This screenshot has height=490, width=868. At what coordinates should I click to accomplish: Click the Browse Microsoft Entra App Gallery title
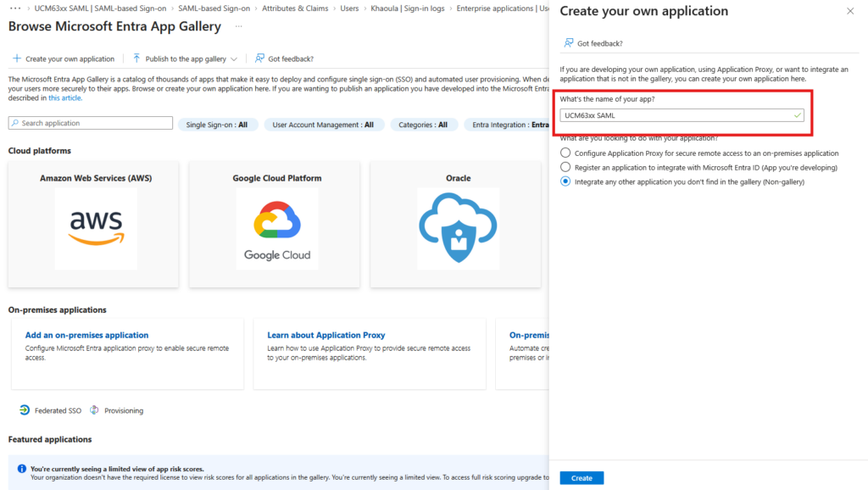coord(114,26)
